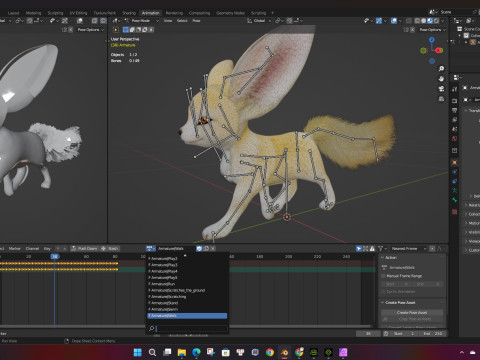Click Create Pose Asset button
Screen dimensions: 480x360
click(x=412, y=313)
